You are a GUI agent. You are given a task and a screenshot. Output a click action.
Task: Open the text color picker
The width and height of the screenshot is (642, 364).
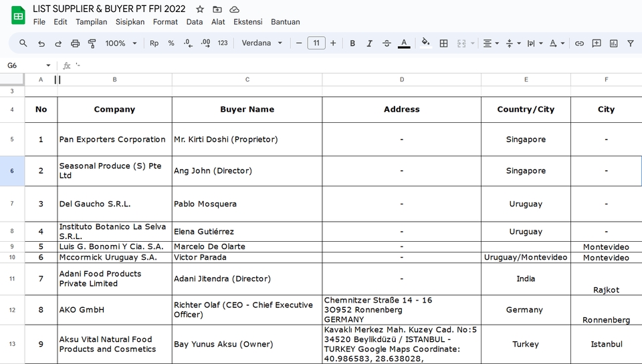[x=404, y=43]
